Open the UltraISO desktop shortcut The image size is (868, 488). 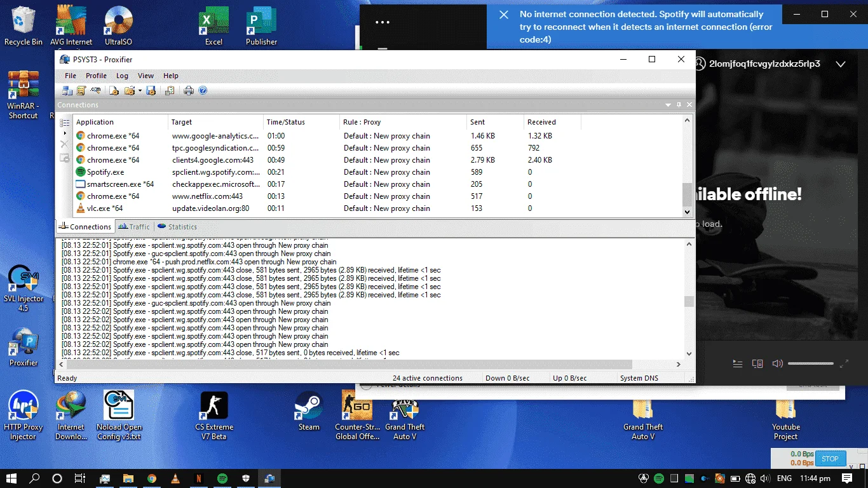click(118, 26)
